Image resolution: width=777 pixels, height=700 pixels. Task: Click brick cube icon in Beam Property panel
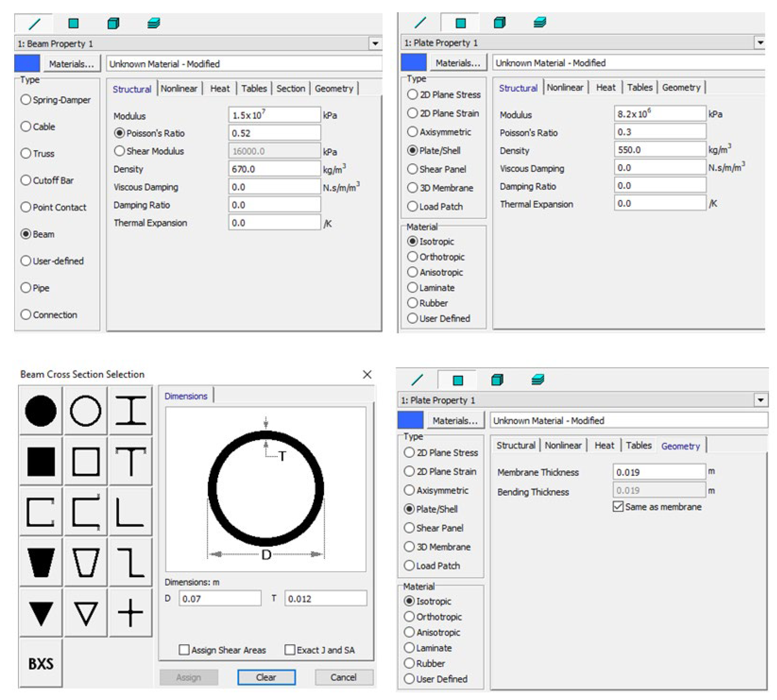tap(113, 24)
